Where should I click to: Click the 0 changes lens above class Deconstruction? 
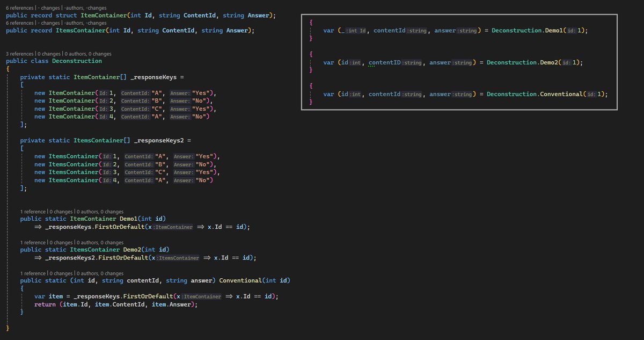click(x=50, y=54)
